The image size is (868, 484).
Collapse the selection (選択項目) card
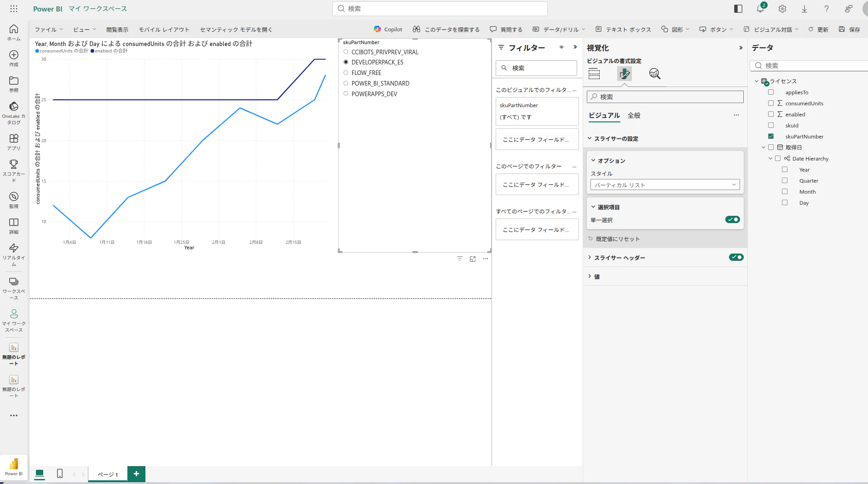pyautogui.click(x=594, y=207)
